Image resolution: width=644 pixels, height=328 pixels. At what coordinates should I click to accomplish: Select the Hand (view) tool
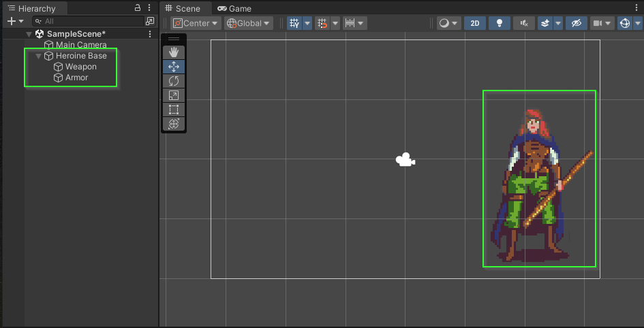point(174,52)
